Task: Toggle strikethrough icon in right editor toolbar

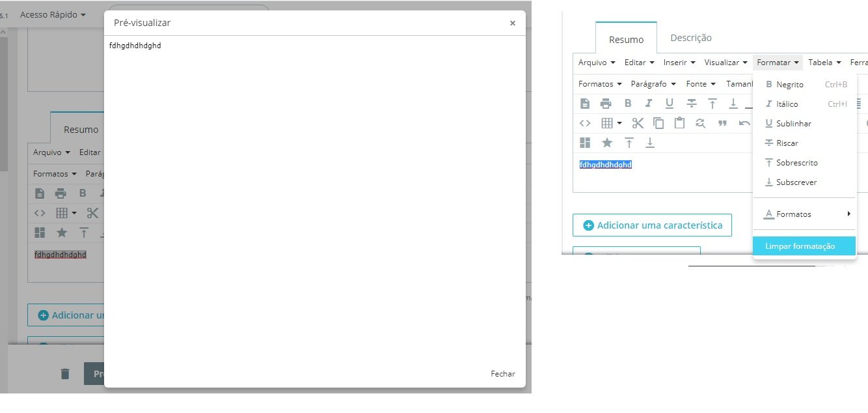Action: point(692,103)
